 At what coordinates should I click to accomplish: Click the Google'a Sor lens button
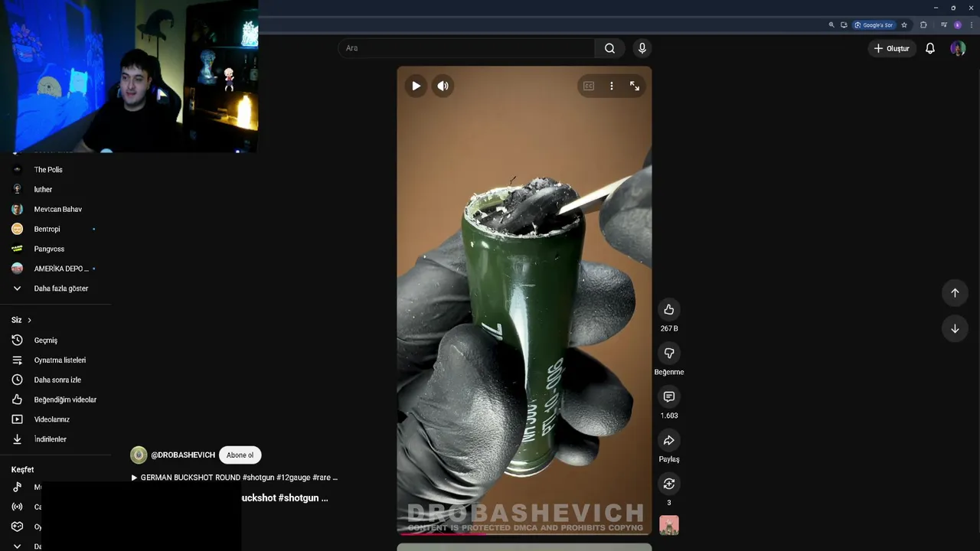point(874,24)
